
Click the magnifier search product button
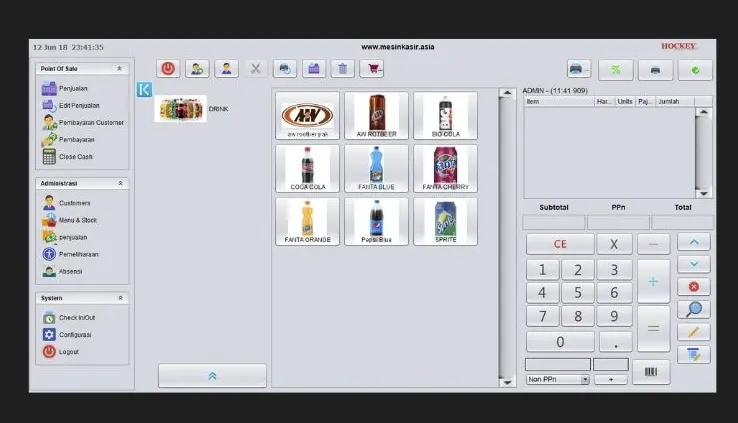694,310
